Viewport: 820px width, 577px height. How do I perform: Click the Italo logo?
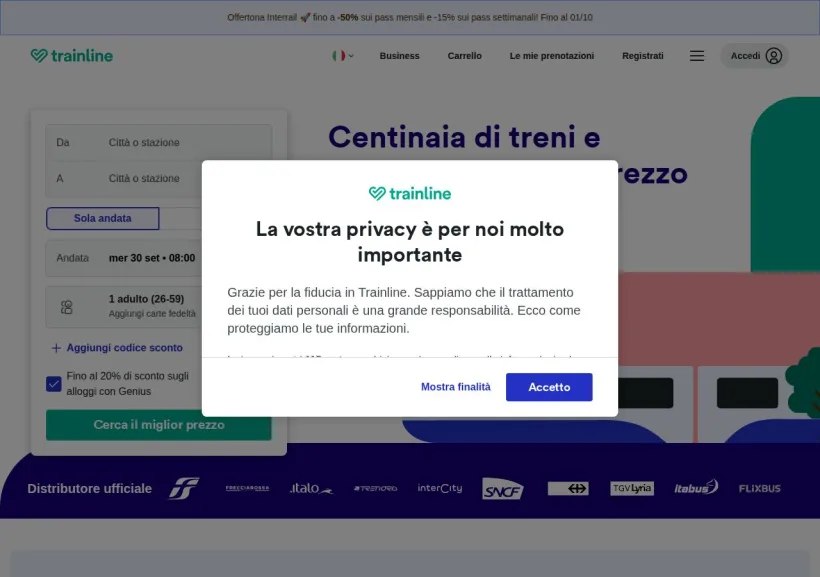311,488
